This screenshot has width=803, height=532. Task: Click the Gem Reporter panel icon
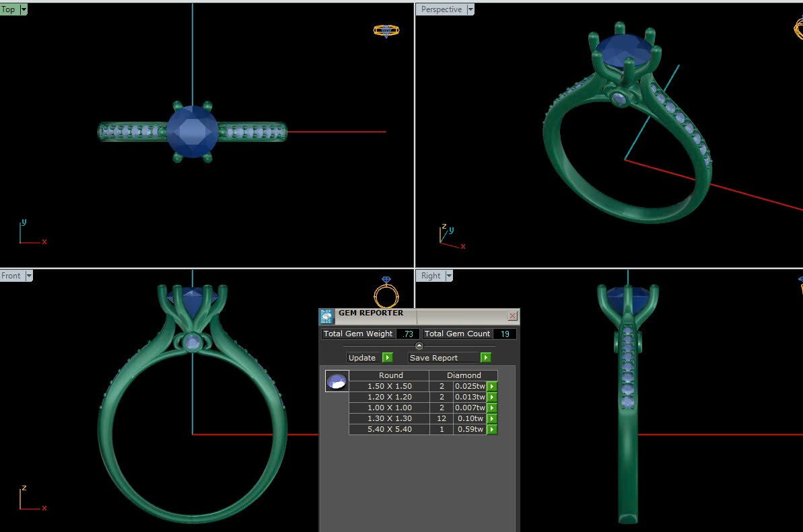(x=326, y=317)
